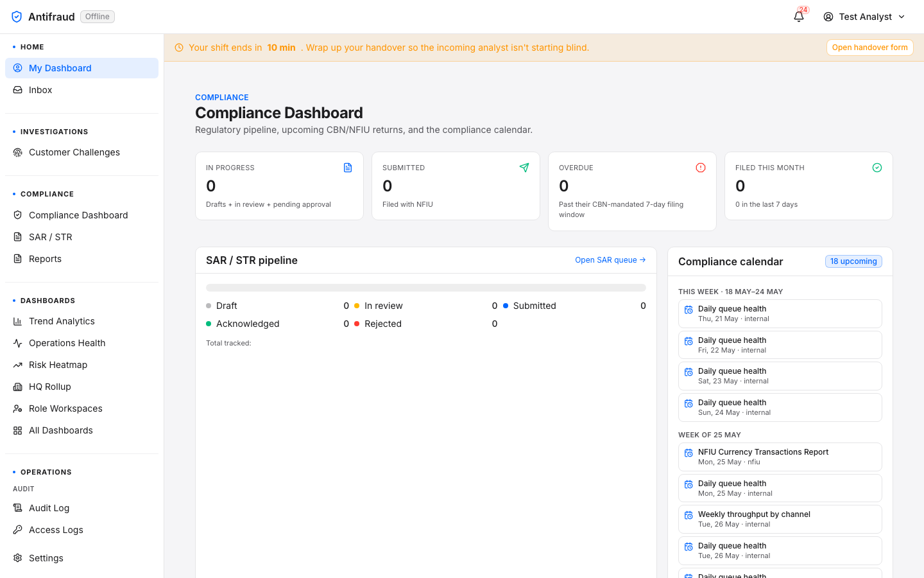Open Daily queue health Sun, 24 May entry
The width and height of the screenshot is (924, 578).
(780, 407)
